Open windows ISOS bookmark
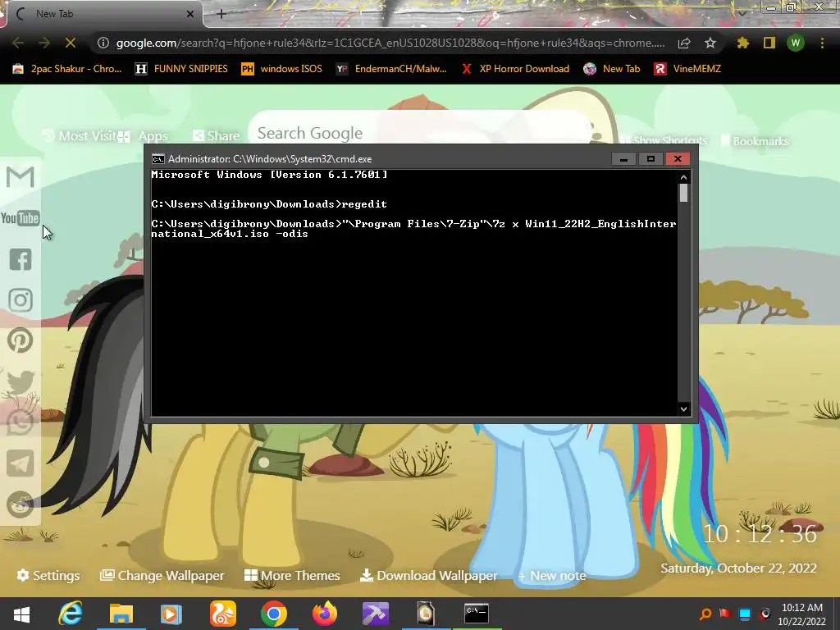The height and width of the screenshot is (630, 840). coord(282,69)
